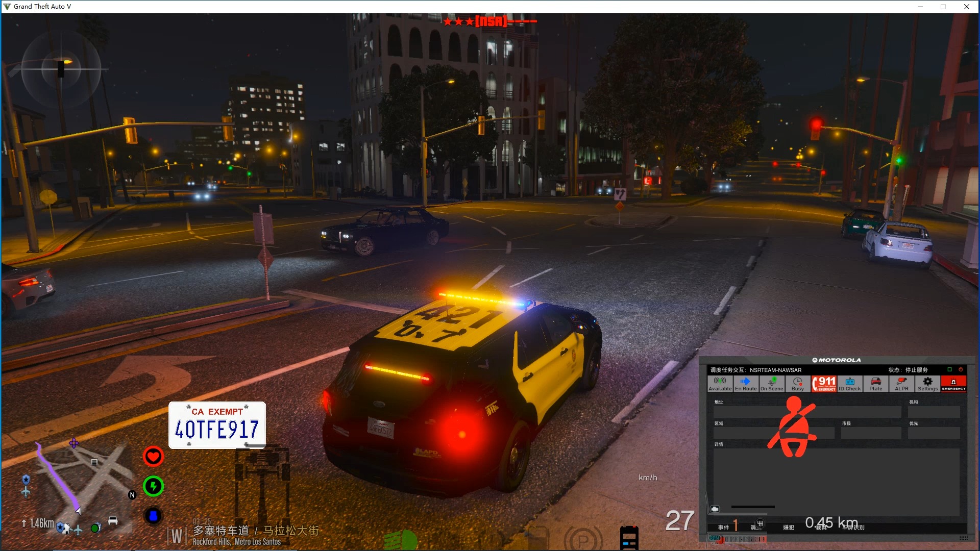Click the white car blip on minimap

click(x=113, y=520)
